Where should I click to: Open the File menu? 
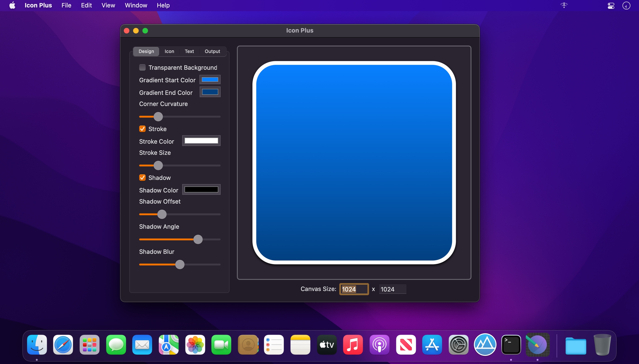pos(66,5)
